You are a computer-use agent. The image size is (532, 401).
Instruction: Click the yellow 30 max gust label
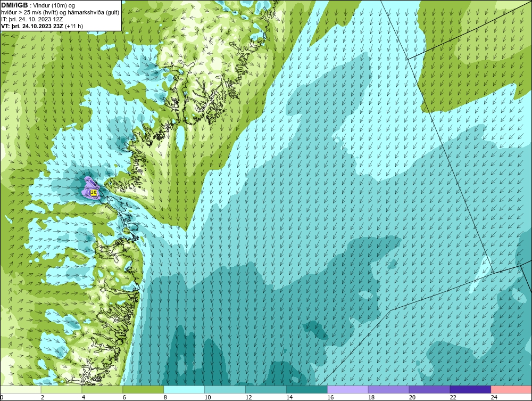pos(94,193)
